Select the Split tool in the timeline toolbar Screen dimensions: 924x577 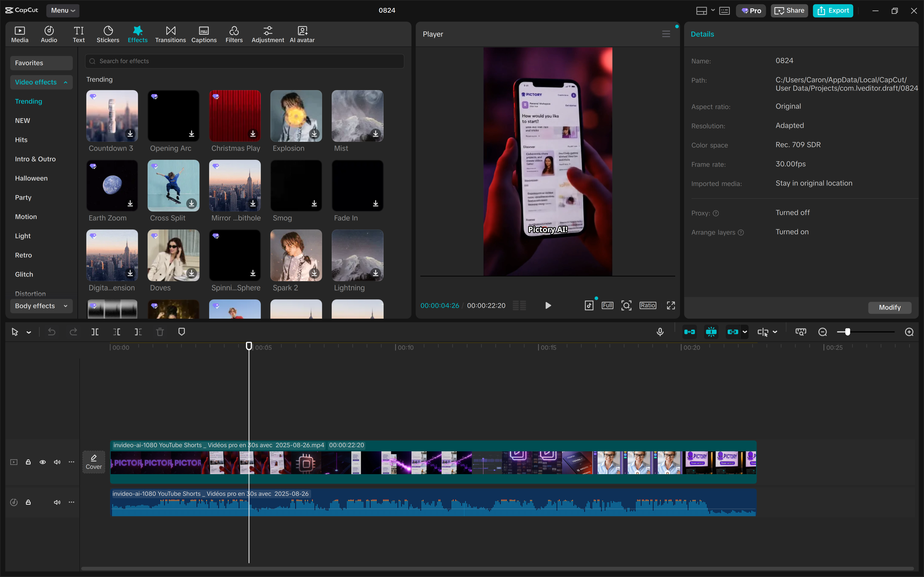point(95,332)
